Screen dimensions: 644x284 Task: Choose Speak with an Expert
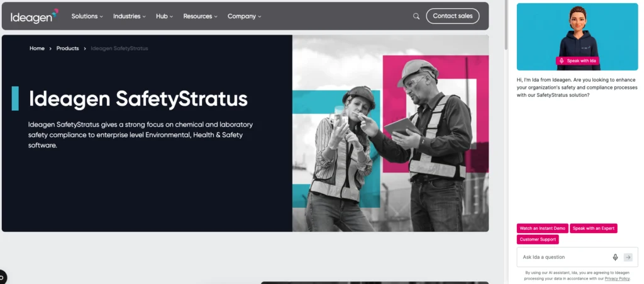tap(593, 229)
